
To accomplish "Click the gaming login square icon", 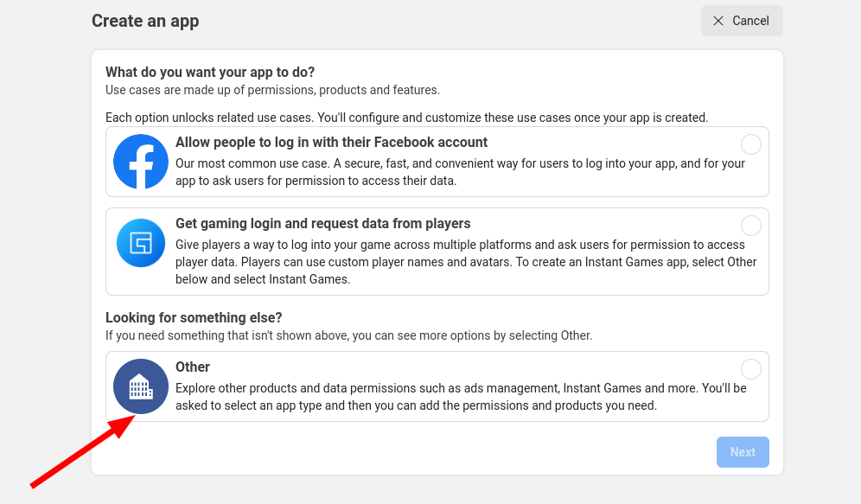I will (x=141, y=243).
